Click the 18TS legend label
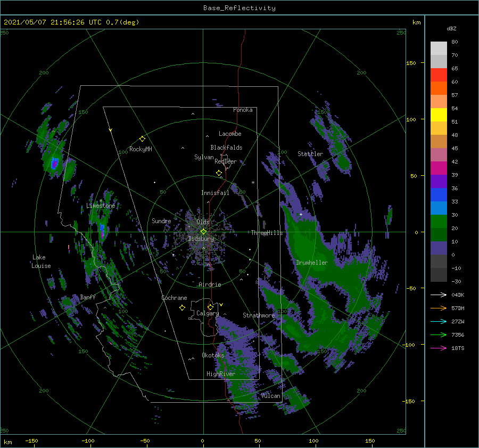The image size is (479, 448). [458, 348]
